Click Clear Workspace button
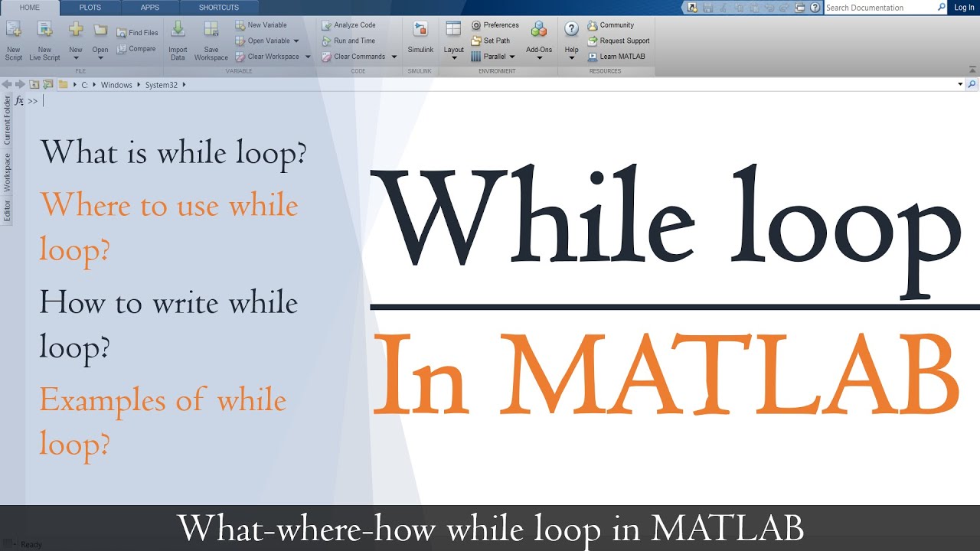The image size is (980, 551). [267, 57]
